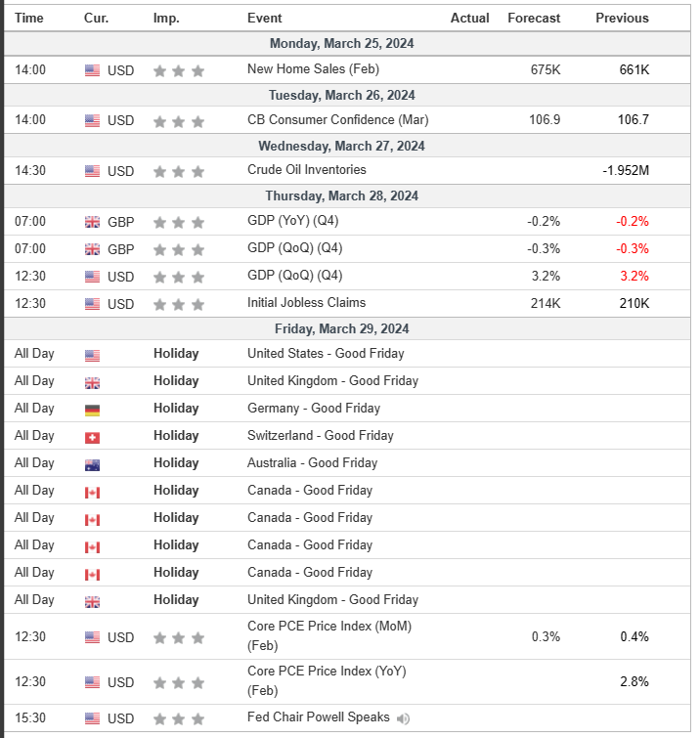This screenshot has height=738, width=700.
Task: Open the Initial Jobless Claims event
Action: (306, 303)
